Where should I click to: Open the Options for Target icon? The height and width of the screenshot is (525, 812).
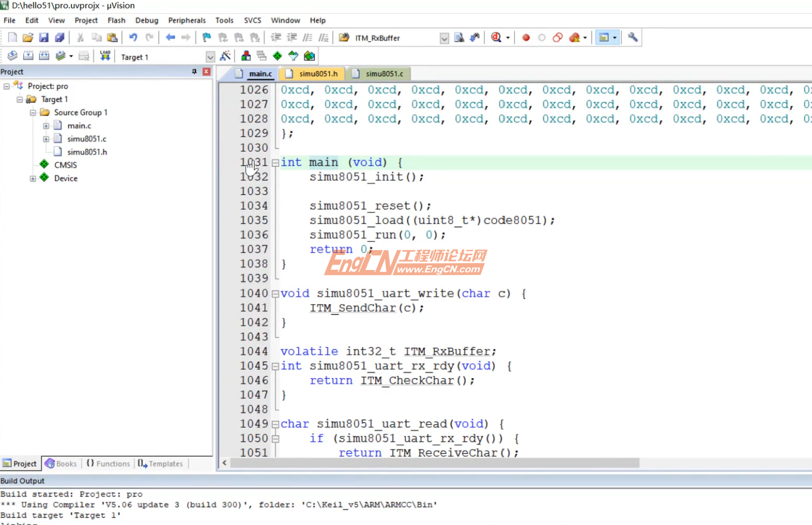pyautogui.click(x=226, y=55)
